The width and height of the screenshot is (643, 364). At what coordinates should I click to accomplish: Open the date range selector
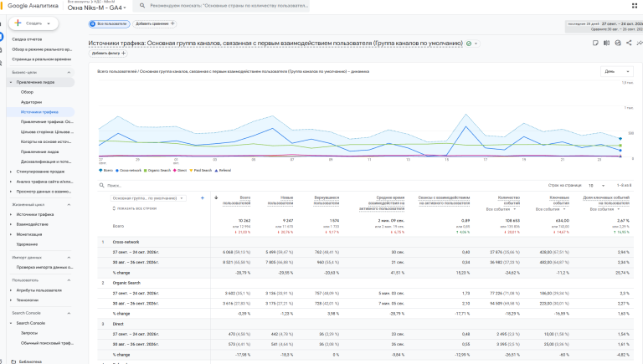[x=604, y=26]
